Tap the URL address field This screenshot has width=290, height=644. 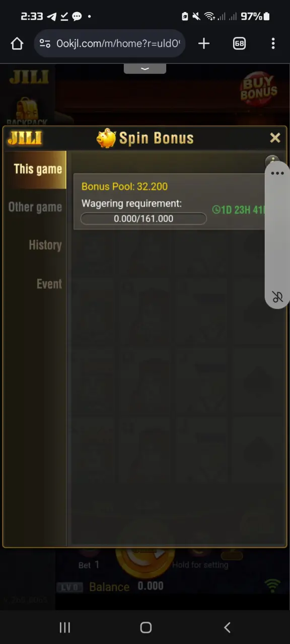tap(118, 44)
